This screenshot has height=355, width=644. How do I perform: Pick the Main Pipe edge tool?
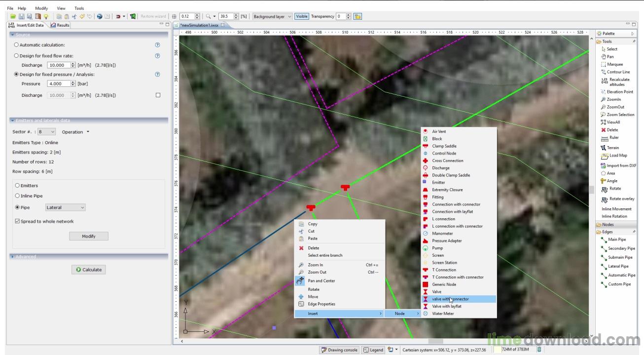coord(616,239)
